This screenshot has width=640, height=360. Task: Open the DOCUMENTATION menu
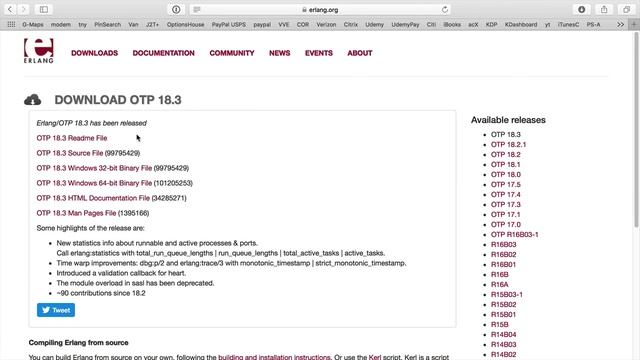click(x=164, y=53)
